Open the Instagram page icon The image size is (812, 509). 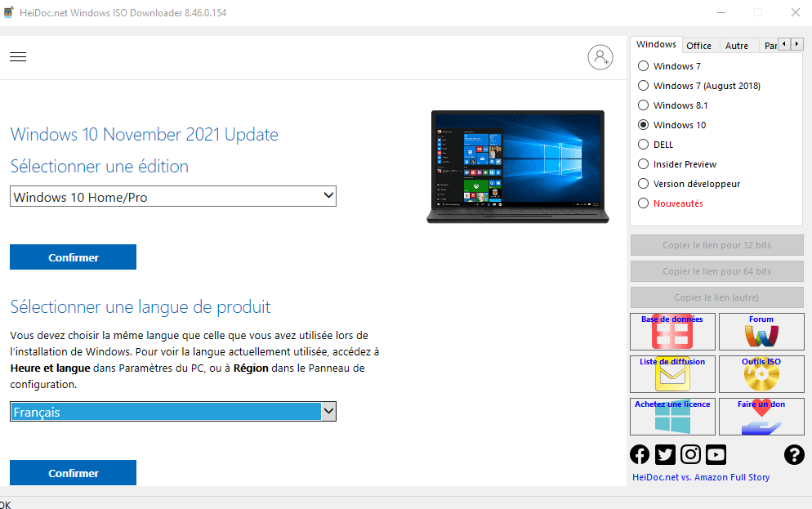690,454
